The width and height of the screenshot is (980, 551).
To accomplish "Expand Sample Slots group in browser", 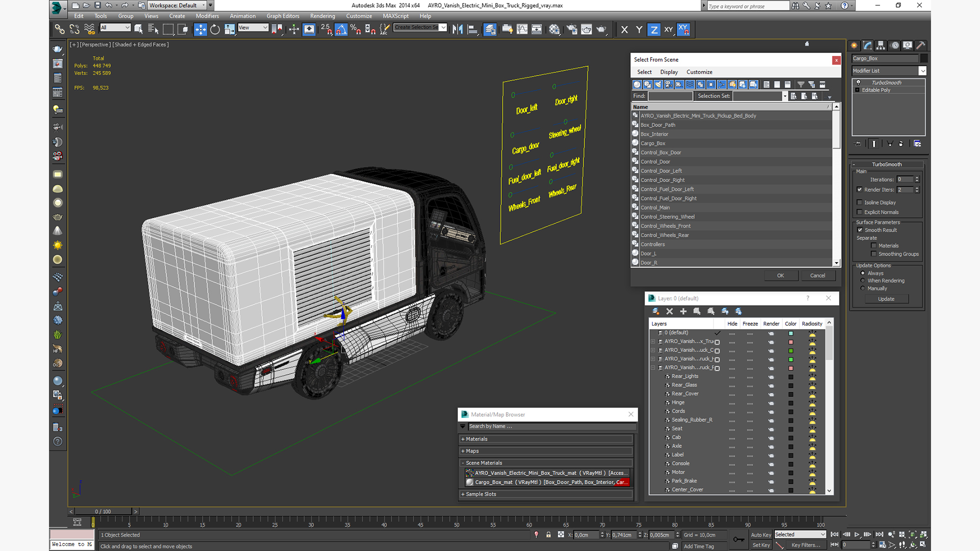I will tap(462, 494).
